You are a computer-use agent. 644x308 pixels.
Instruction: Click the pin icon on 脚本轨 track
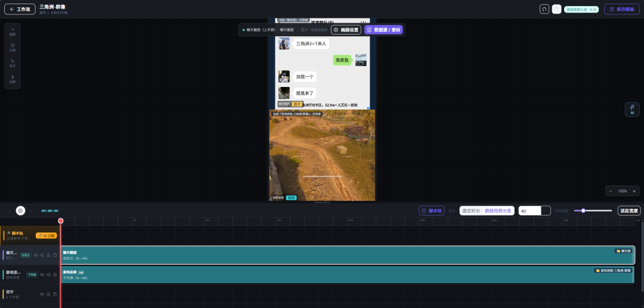[x=8, y=233]
